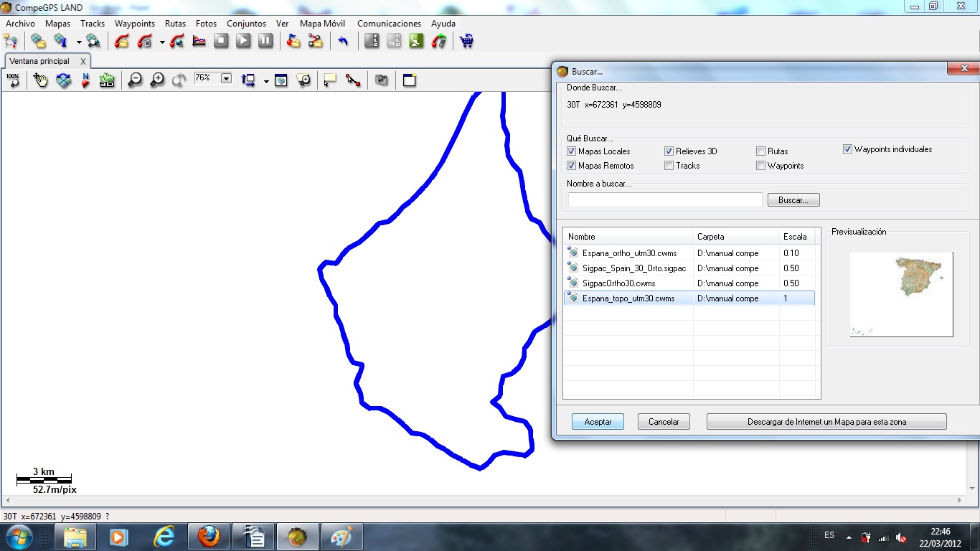
Task: Click the shopping cart icon
Action: 467,41
